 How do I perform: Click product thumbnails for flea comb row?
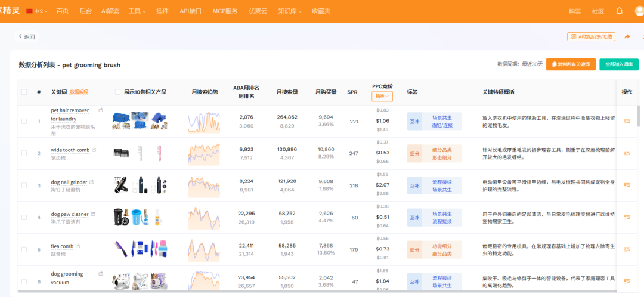click(x=140, y=249)
